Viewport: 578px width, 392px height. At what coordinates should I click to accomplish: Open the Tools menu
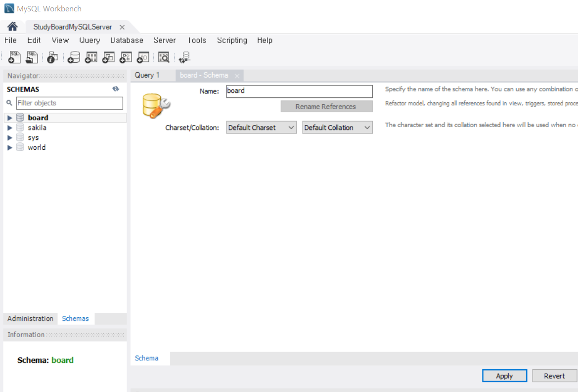tap(197, 40)
